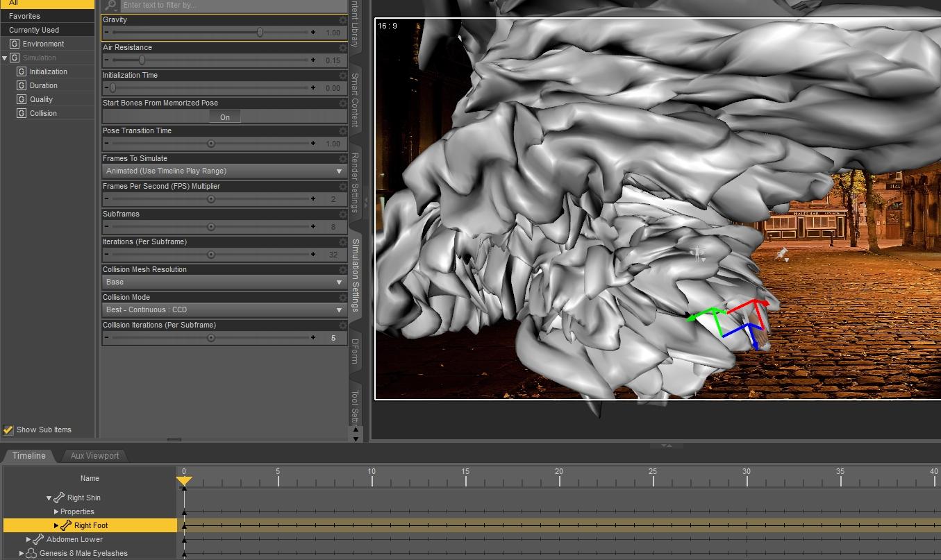Open the Collision Mesh Resolution dropdown
This screenshot has height=560, width=941.
point(224,282)
